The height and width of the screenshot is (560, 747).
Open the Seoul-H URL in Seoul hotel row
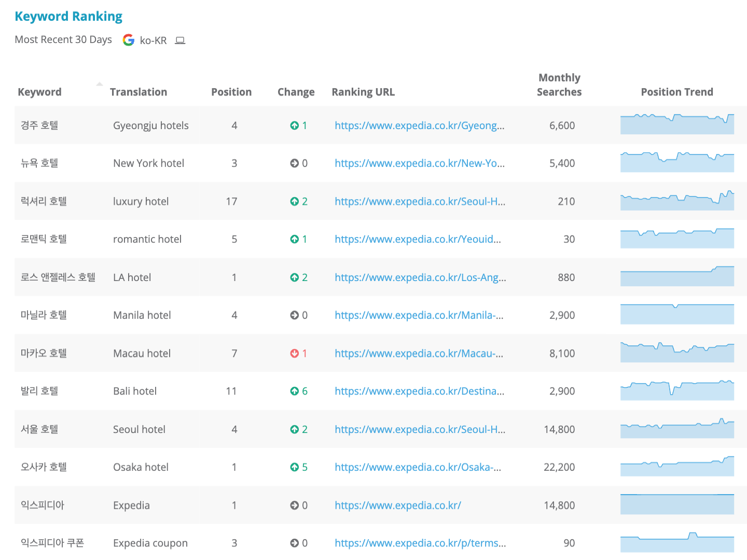(x=420, y=429)
